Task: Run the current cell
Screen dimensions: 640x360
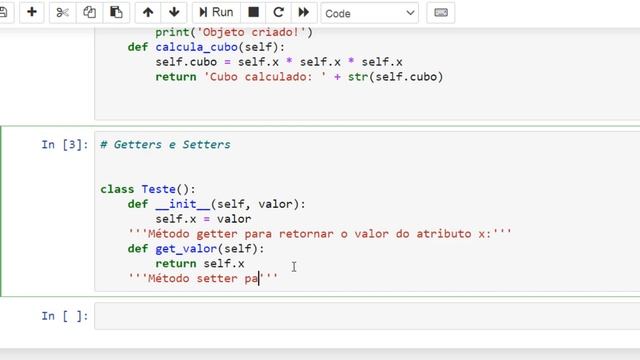Action: pos(216,13)
